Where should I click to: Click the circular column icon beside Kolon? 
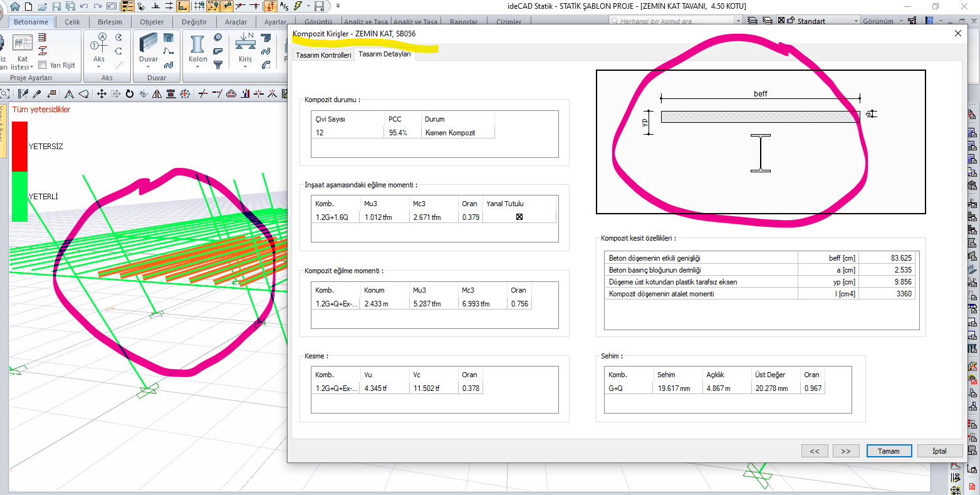[x=217, y=38]
